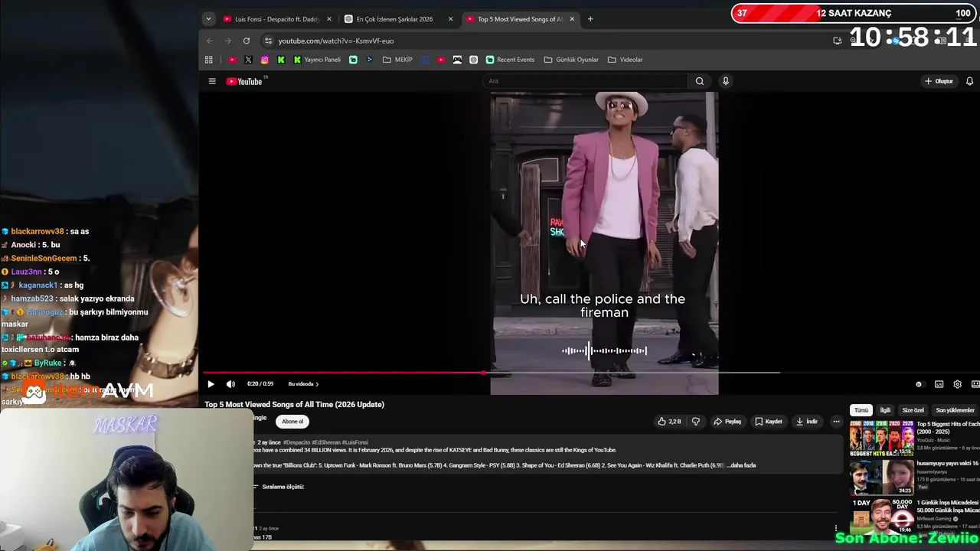
Task: Open the YouTube bookmark in bookmarks bar
Action: [x=233, y=60]
